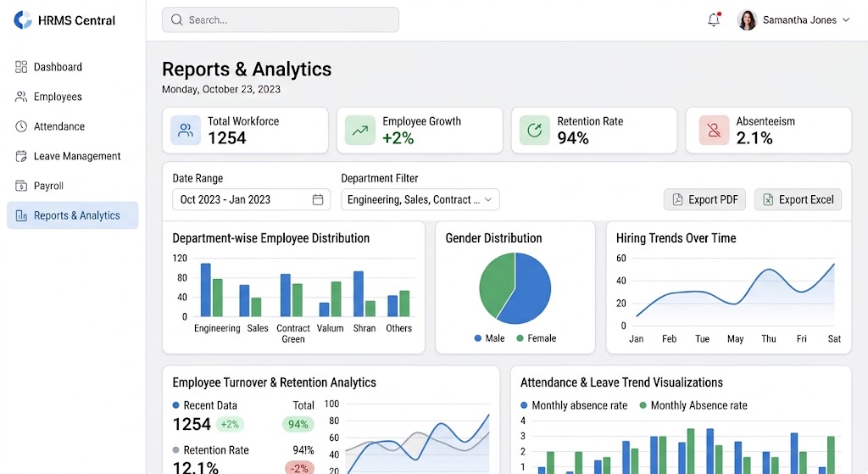Toggle the grey Retention Rate legend dot
Image resolution: width=868 pixels, height=474 pixels.
176,450
